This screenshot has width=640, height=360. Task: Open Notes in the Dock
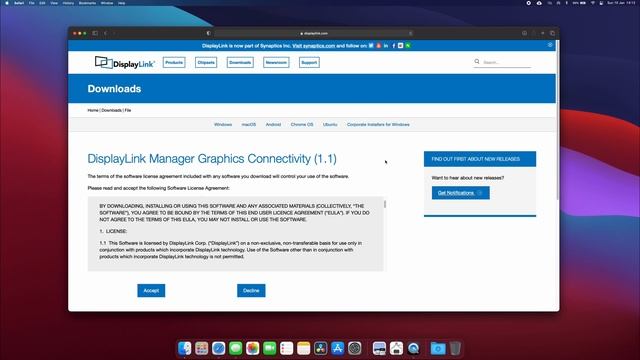click(304, 348)
